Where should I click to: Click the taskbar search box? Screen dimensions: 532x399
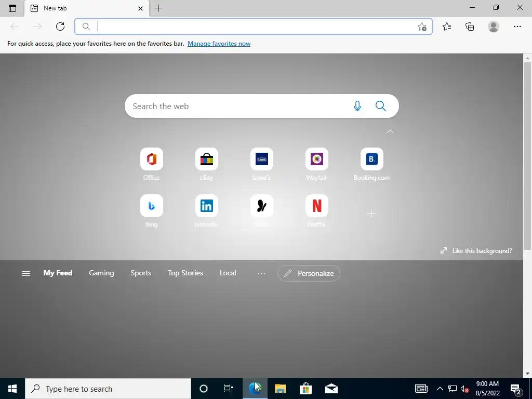click(x=108, y=389)
